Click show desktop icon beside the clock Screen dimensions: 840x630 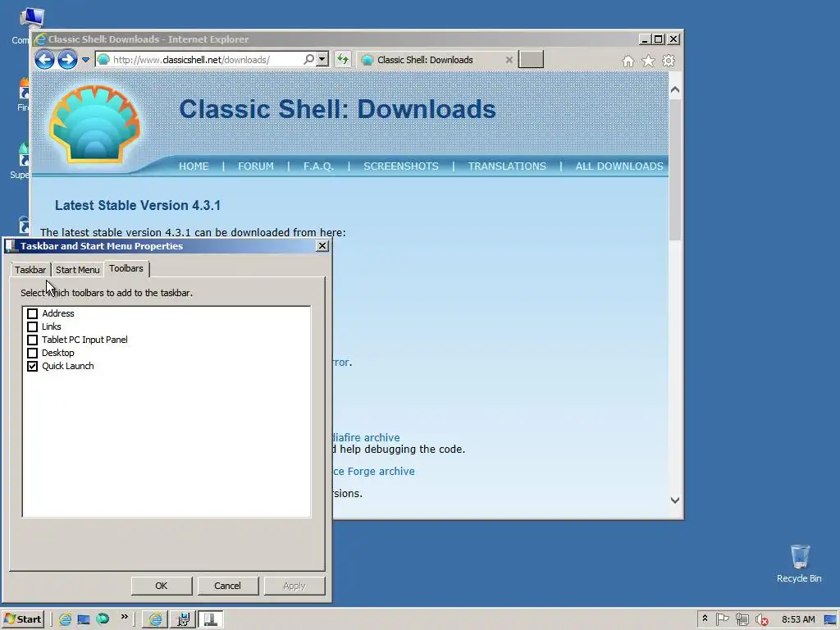click(830, 619)
